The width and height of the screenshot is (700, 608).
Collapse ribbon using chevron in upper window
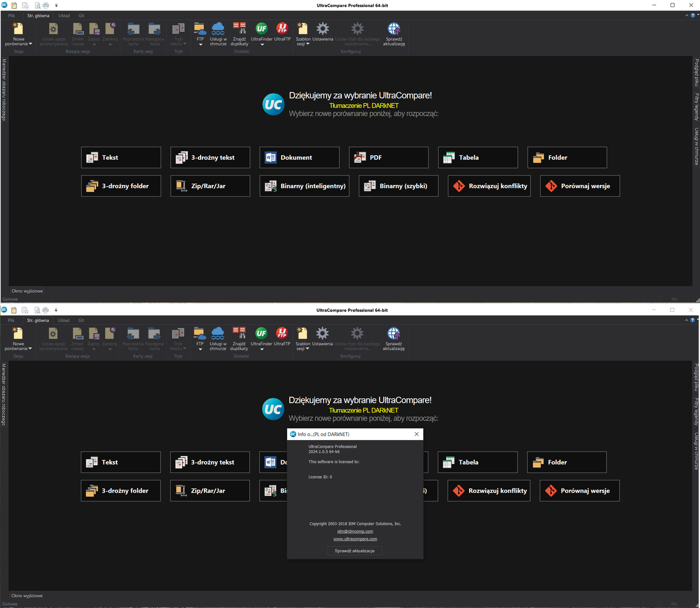687,15
